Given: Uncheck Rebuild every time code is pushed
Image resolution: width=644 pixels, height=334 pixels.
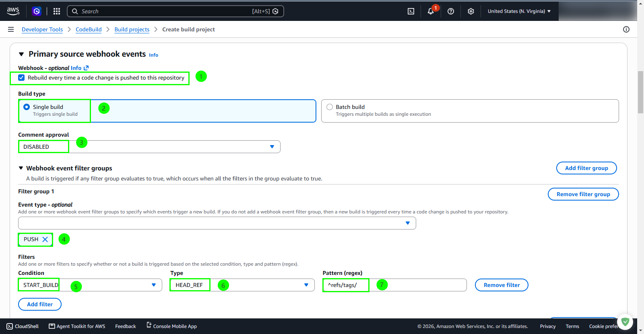Looking at the screenshot, I should (x=21, y=78).
